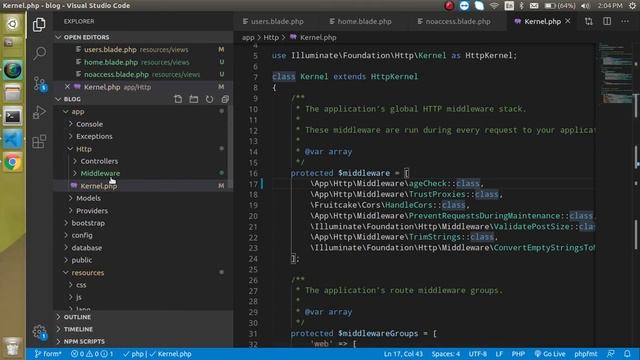Open Google Chrome from Ubuntu dock
The height and width of the screenshot is (360, 640).
13,162
